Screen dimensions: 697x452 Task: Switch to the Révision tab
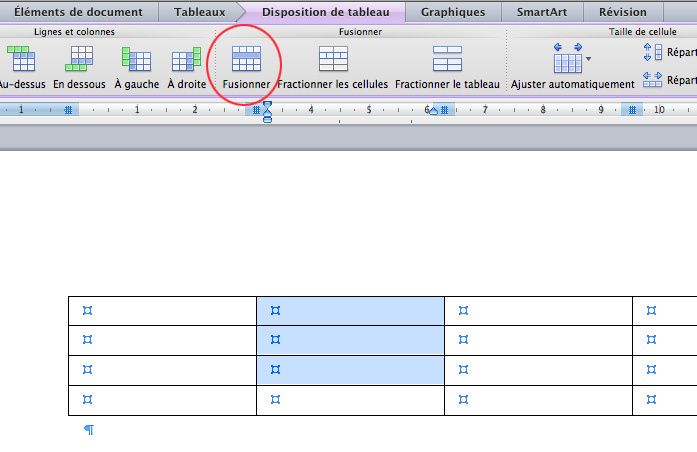click(x=622, y=12)
